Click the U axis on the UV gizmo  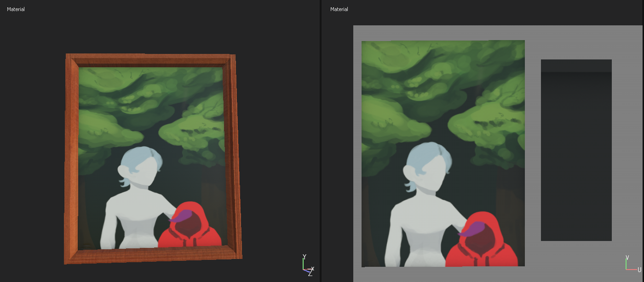click(x=639, y=270)
